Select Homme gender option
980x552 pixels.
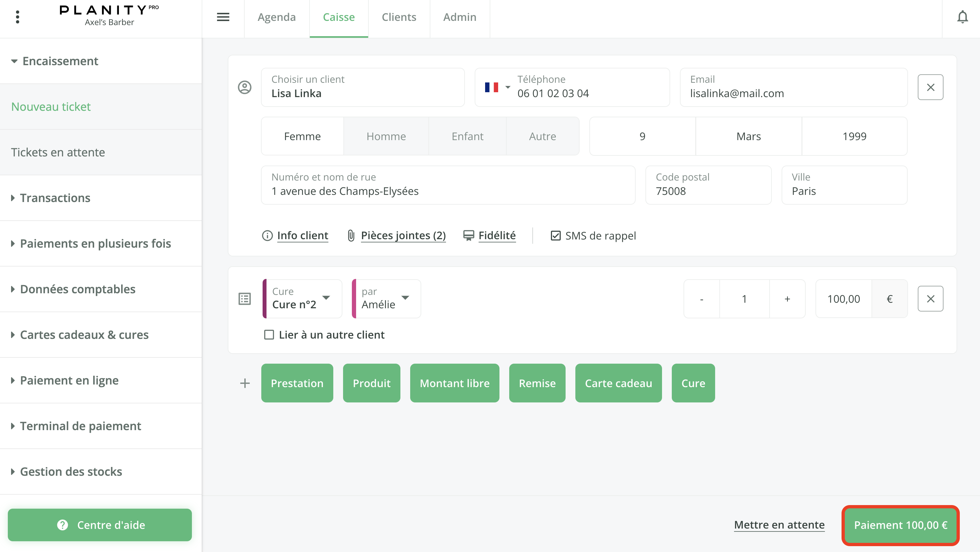pyautogui.click(x=386, y=136)
